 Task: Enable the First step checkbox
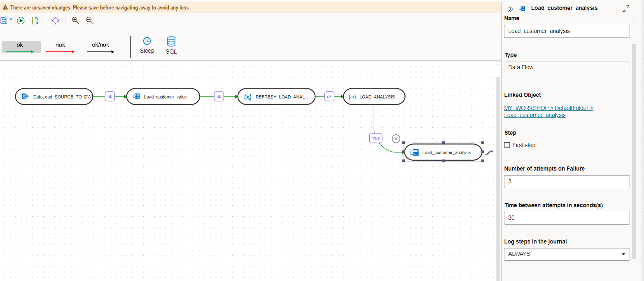coord(507,145)
